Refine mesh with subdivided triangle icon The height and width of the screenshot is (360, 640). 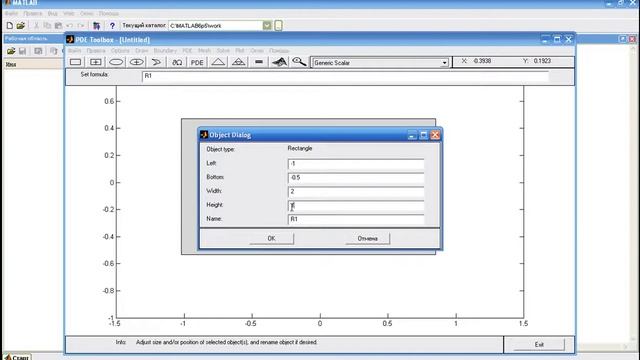point(238,62)
